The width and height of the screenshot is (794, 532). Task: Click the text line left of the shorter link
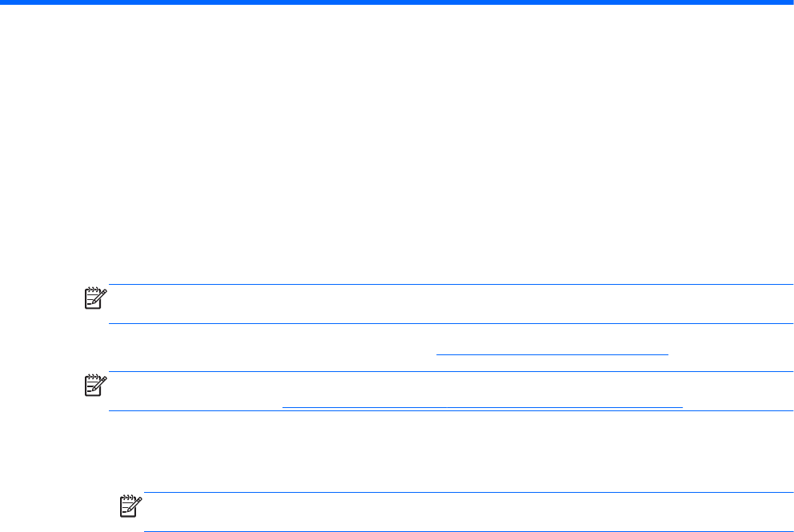click(272, 351)
